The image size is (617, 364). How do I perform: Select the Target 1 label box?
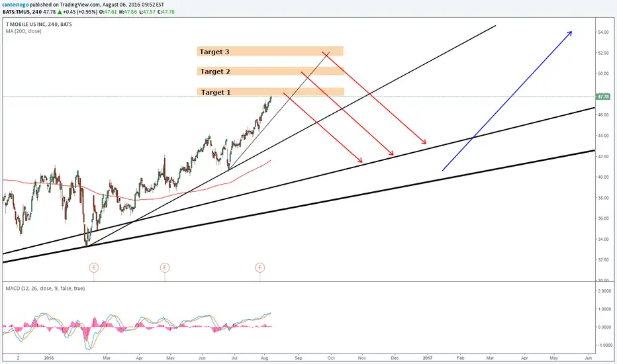pyautogui.click(x=271, y=92)
